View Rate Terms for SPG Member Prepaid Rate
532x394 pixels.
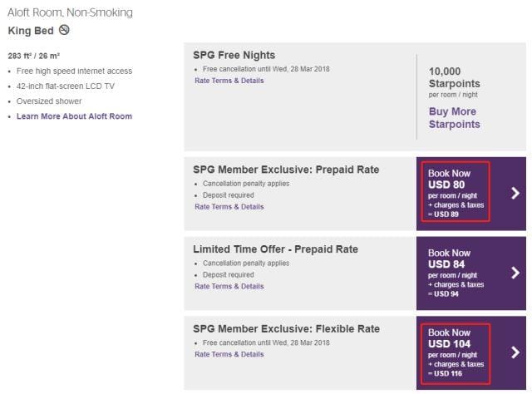(229, 206)
